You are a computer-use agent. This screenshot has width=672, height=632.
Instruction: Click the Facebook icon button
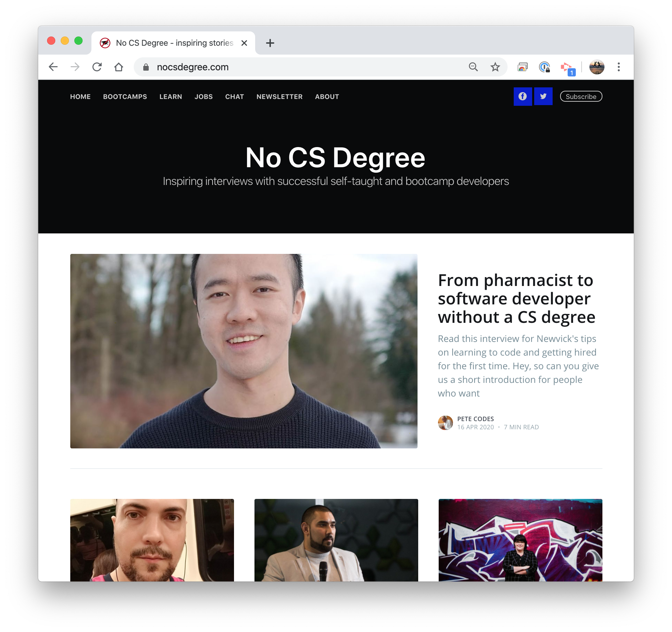[x=522, y=96]
